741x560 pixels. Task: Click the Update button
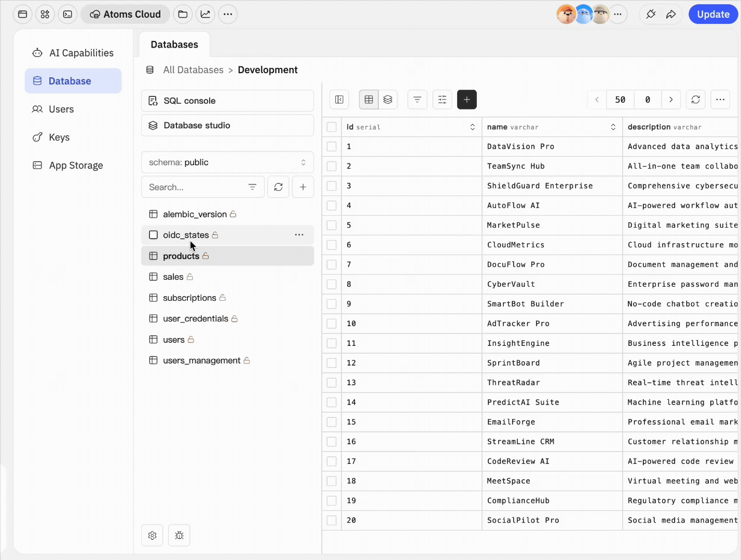tap(713, 14)
